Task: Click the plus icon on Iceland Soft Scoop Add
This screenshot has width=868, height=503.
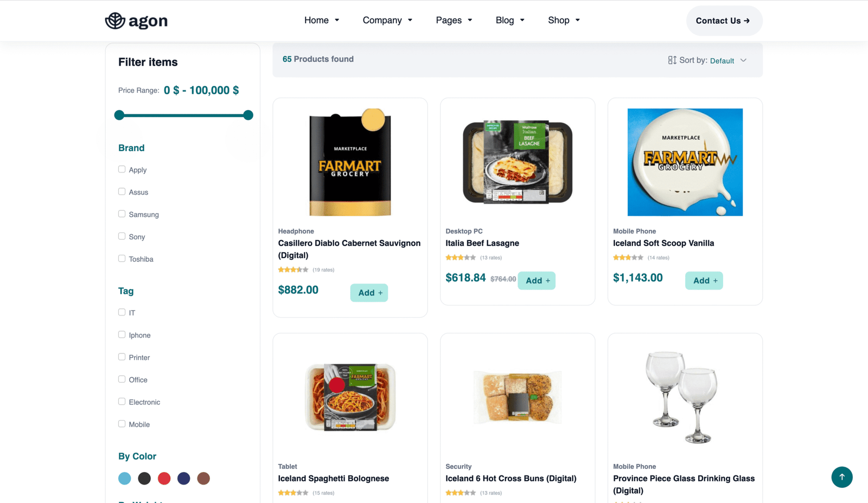Action: (715, 281)
